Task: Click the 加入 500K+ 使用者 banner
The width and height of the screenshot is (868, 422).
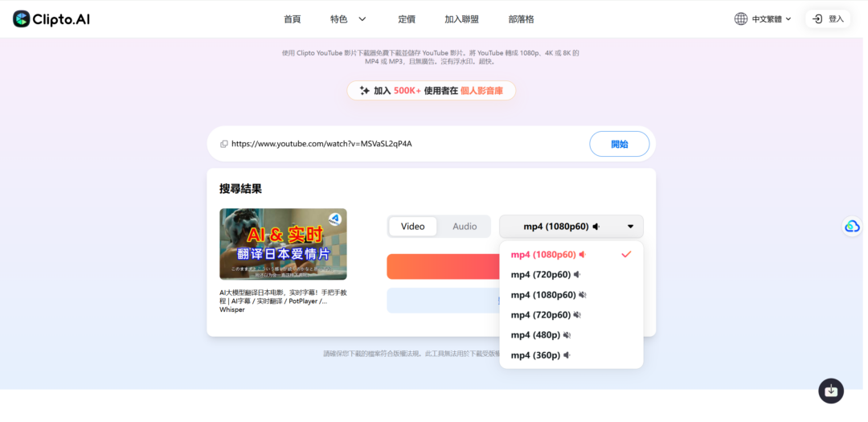Action: (432, 90)
